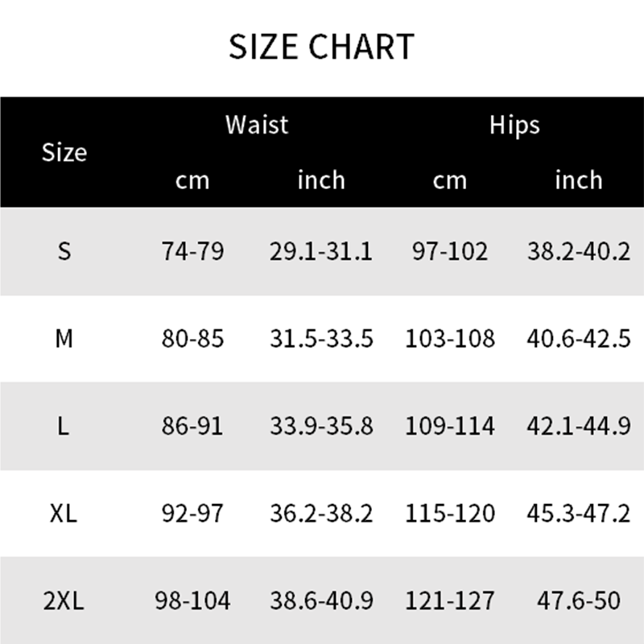Select the 45.3-47.2 hips inch value

[x=579, y=513]
